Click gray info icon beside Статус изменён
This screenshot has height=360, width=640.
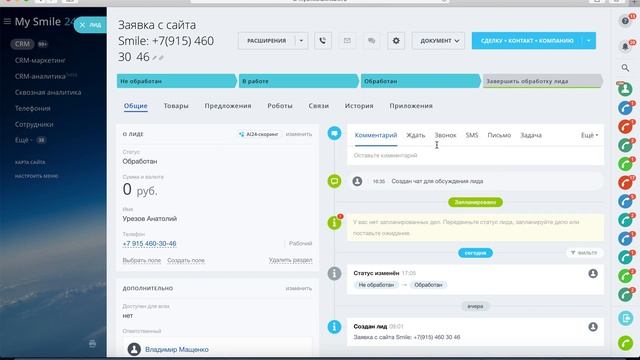[x=334, y=273]
